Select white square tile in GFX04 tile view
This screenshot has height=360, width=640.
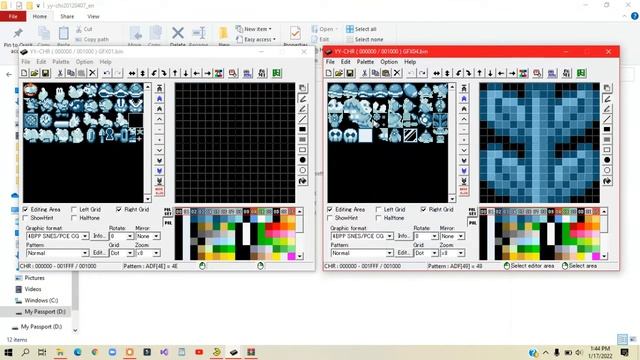(365, 136)
